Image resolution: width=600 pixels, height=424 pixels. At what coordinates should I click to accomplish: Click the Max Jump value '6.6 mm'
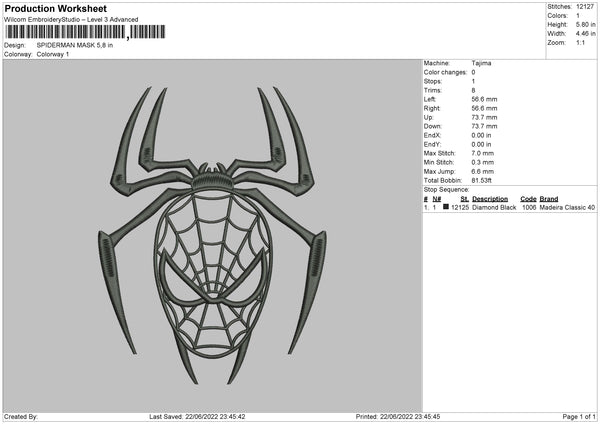[483, 171]
